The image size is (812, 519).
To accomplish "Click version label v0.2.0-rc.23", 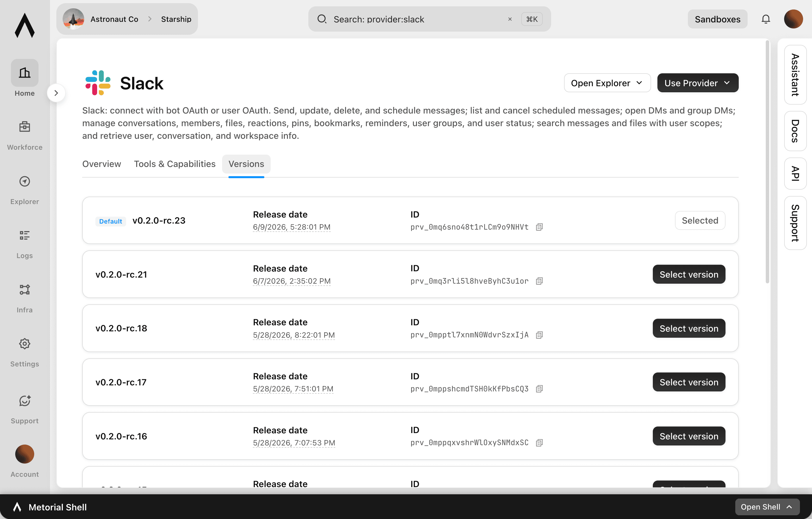I will click(x=159, y=220).
